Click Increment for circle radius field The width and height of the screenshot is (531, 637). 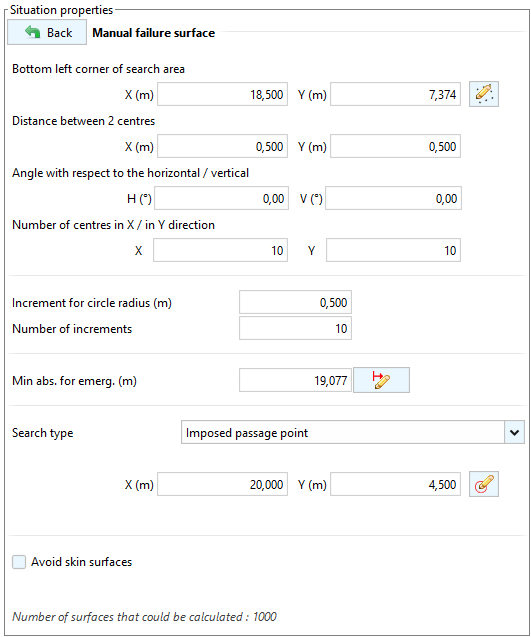point(295,302)
